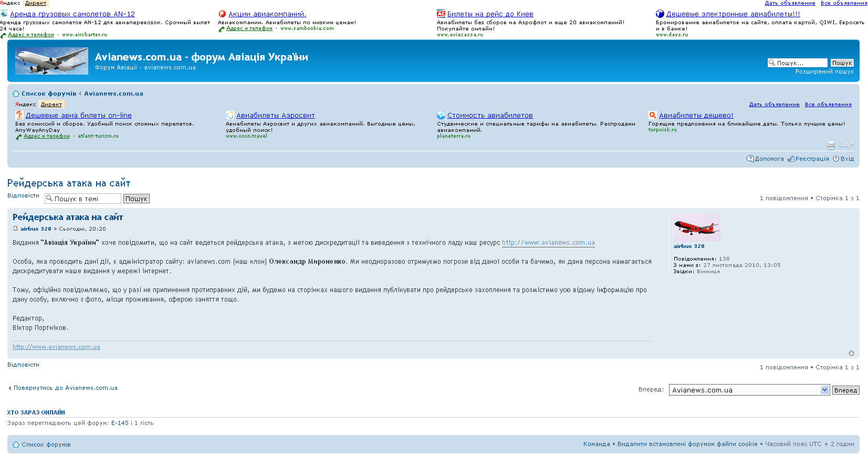Click the post title Рейдерська атака на сайт
The height and width of the screenshot is (456, 868).
tap(68, 217)
